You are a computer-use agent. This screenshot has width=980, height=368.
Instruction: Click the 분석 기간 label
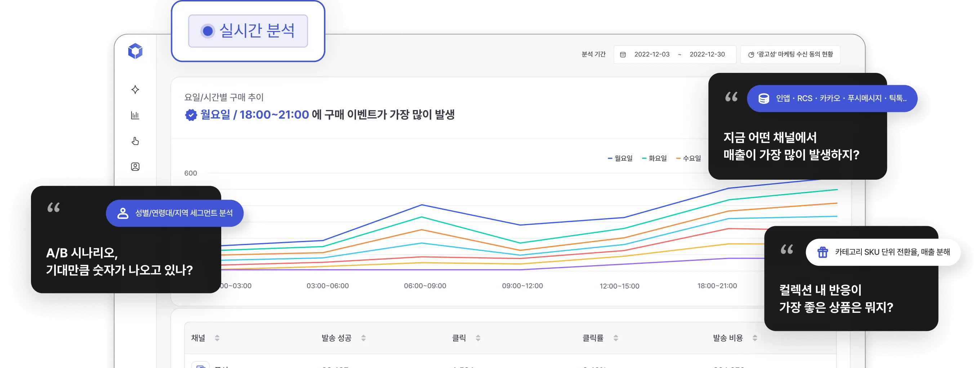pos(593,54)
